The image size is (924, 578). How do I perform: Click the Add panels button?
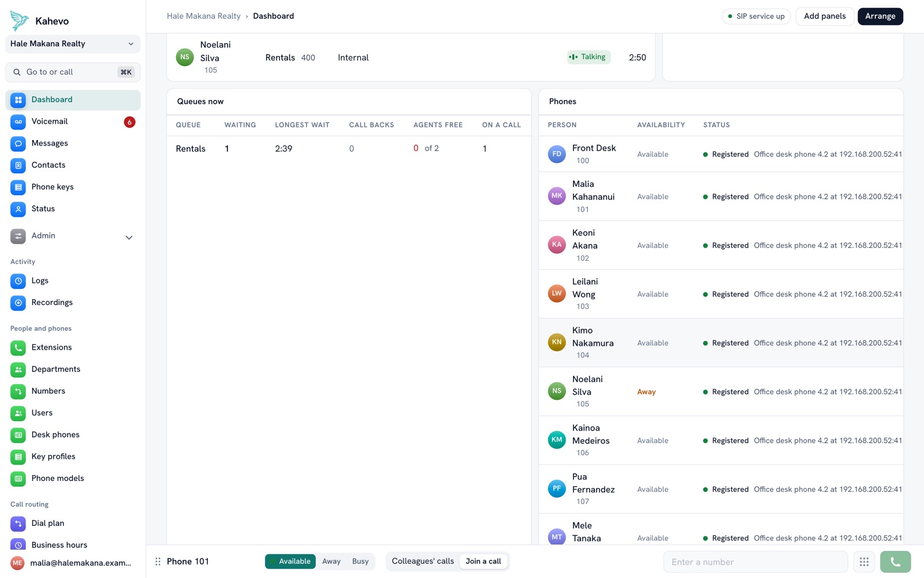tap(825, 16)
